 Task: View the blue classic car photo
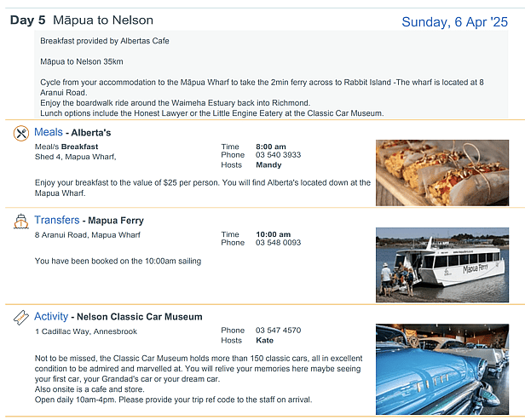pyautogui.click(x=439, y=366)
